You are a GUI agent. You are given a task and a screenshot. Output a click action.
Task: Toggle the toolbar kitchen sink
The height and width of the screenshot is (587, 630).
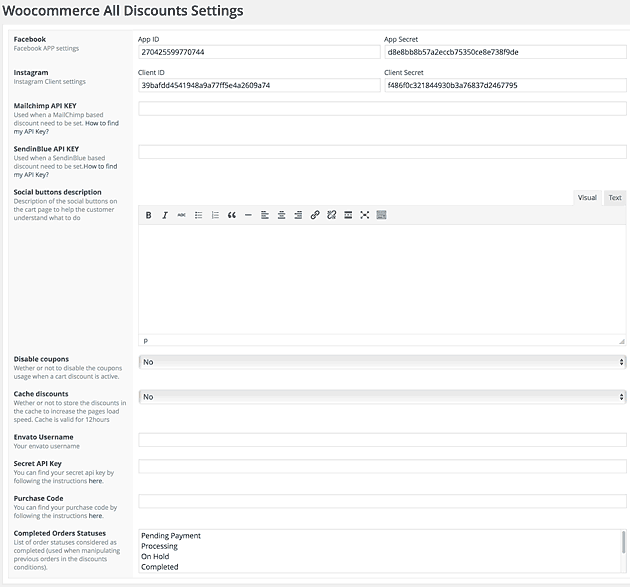pos(381,215)
